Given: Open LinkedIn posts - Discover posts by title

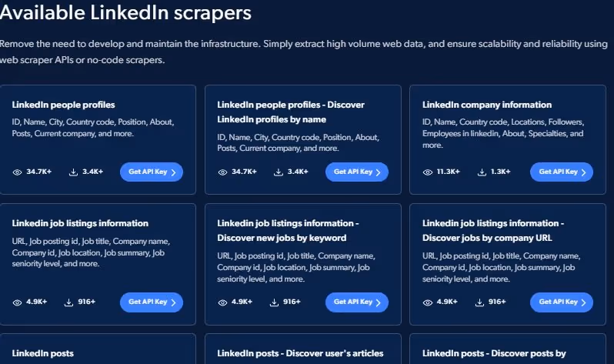Looking at the screenshot, I should tap(494, 353).
